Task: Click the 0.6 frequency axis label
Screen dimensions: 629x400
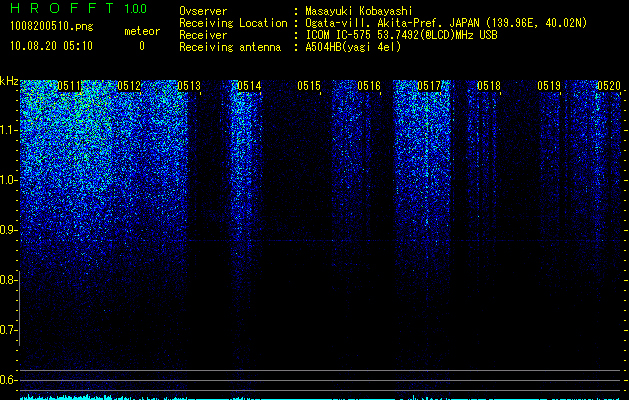Action: pos(9,380)
